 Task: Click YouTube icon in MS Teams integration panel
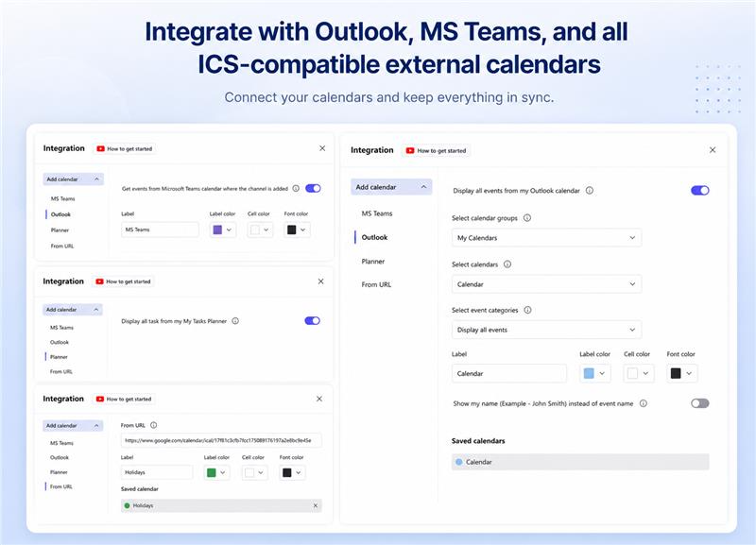(100, 149)
